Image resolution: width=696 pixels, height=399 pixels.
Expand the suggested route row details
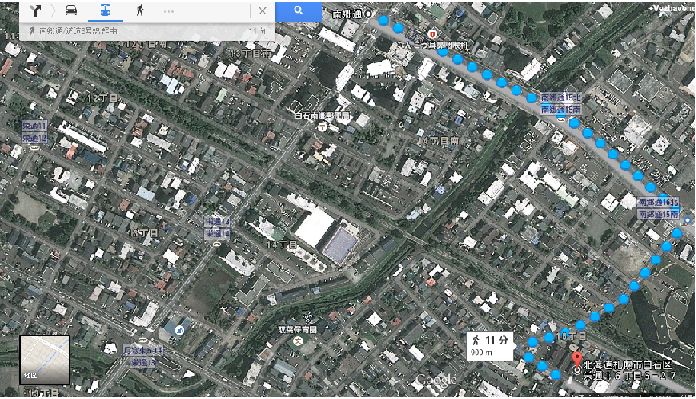tap(147, 31)
